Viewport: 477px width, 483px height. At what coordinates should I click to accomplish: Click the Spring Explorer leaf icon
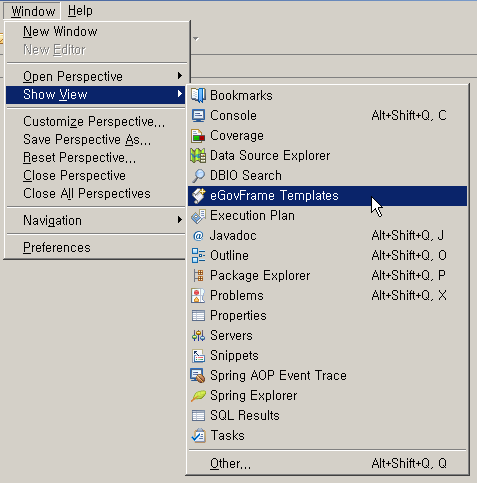[x=198, y=396]
